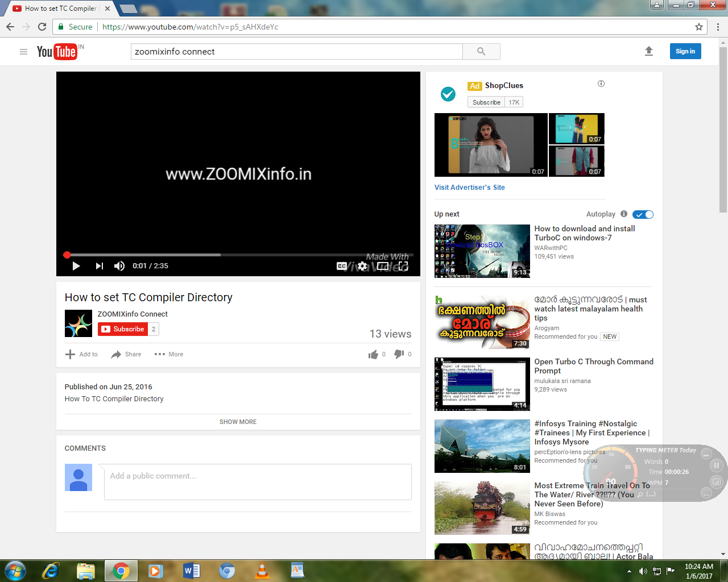Mute the video volume speaker icon
The width and height of the screenshot is (728, 582).
[119, 266]
